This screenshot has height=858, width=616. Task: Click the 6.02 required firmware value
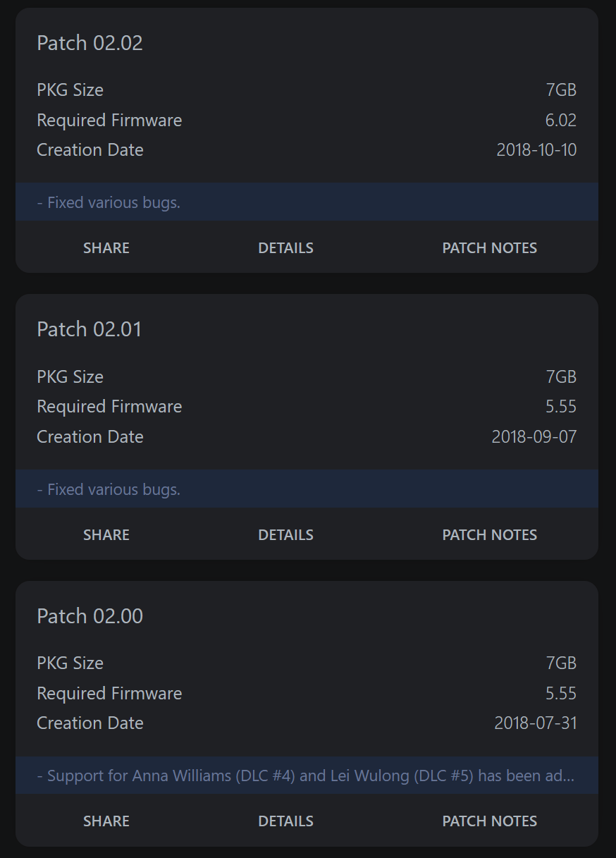[560, 121]
